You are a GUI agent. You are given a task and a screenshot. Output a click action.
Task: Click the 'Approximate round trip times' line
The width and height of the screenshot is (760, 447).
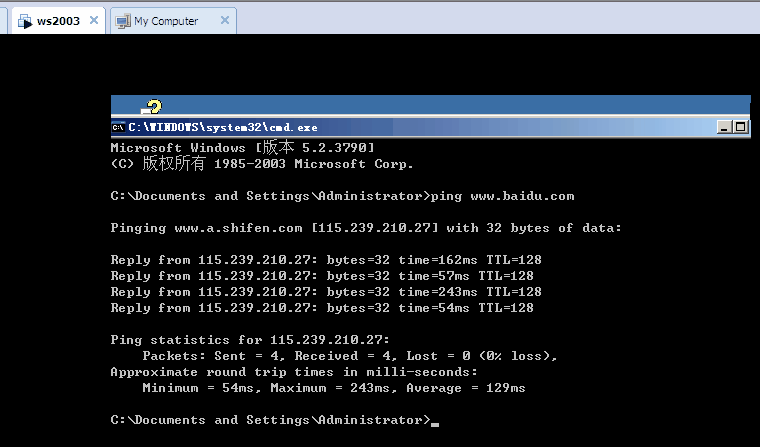[x=294, y=372]
